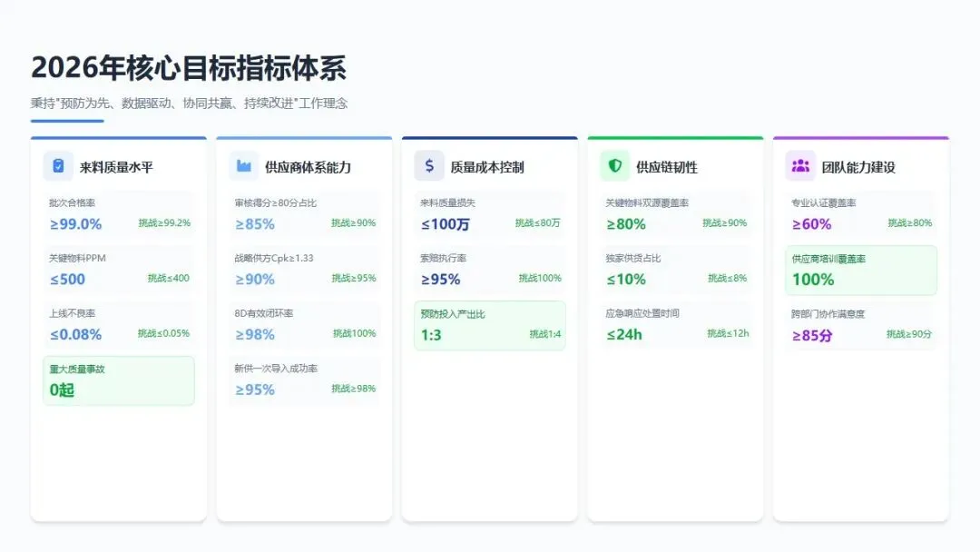The height and width of the screenshot is (552, 980).
Task: Click the 挑战≤0.05% challenge value
Action: coord(163,333)
